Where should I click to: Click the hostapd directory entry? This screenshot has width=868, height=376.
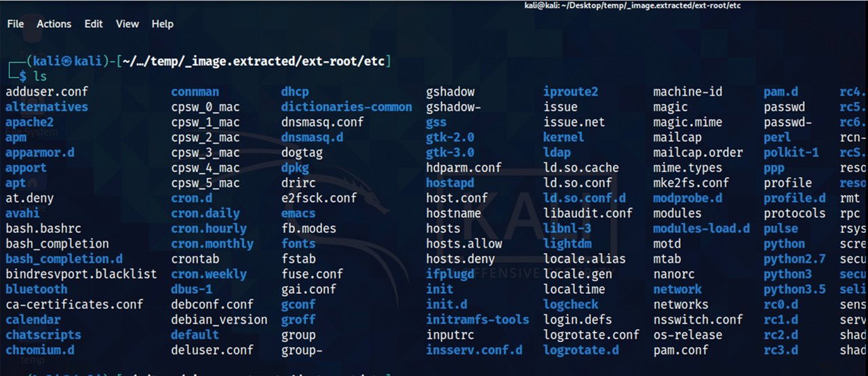(x=450, y=183)
